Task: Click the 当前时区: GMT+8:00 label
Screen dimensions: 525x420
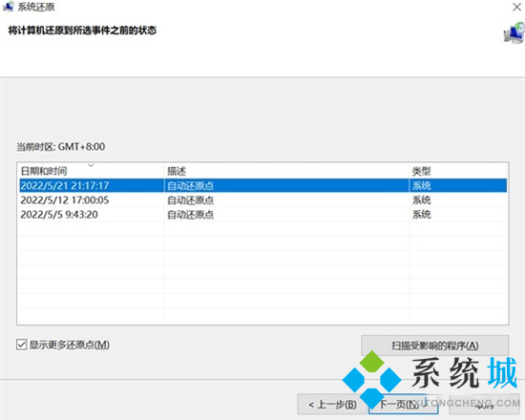Action: 61,147
